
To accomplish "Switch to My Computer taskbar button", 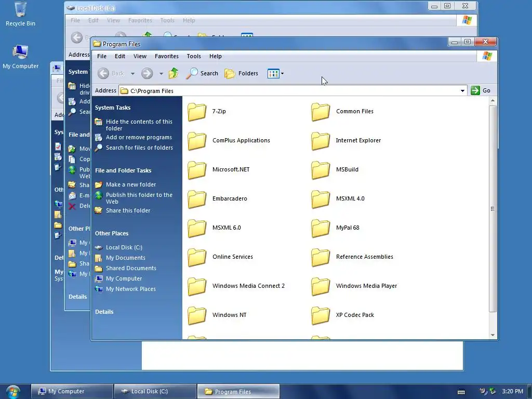I will [72, 391].
